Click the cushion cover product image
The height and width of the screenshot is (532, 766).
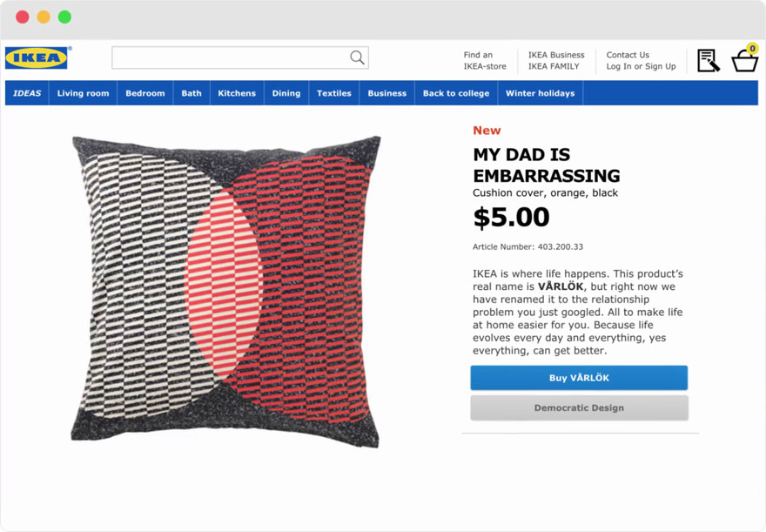coord(226,292)
